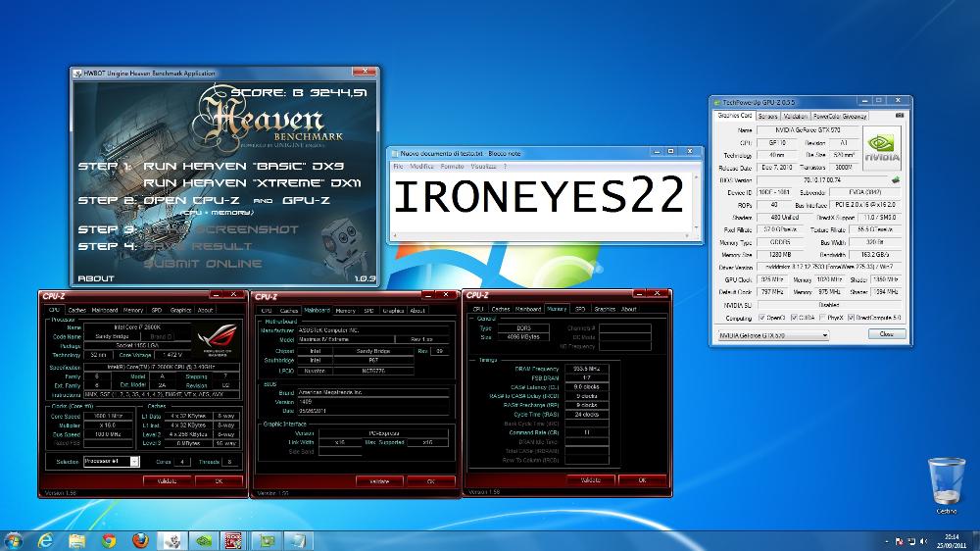Image resolution: width=980 pixels, height=551 pixels.
Task: Click OK in the CPU-Z Memory window
Action: click(x=642, y=480)
